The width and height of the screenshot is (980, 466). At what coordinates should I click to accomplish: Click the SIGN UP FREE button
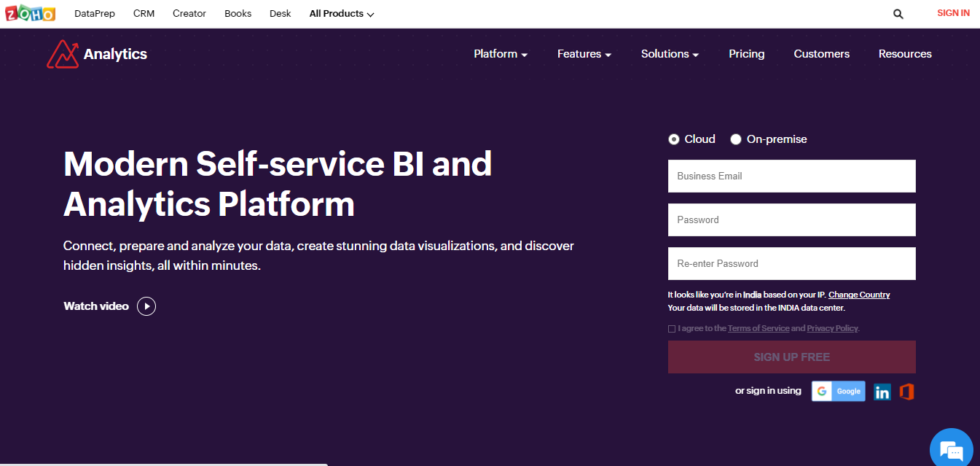792,357
